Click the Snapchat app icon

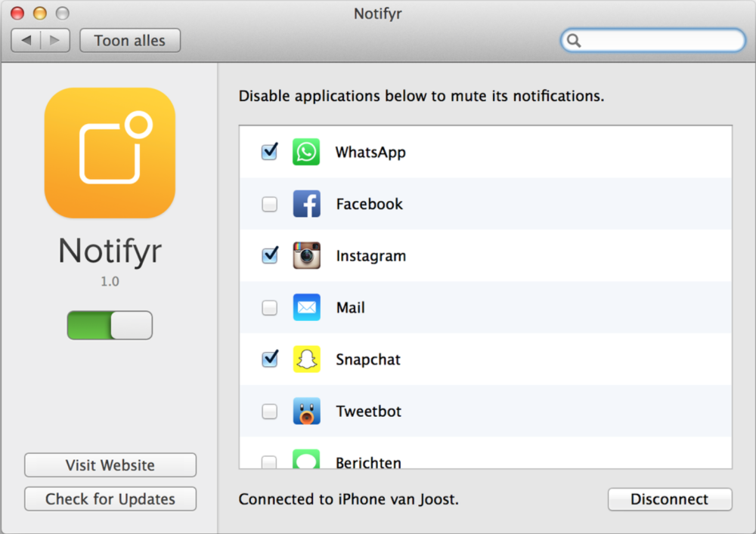point(305,359)
